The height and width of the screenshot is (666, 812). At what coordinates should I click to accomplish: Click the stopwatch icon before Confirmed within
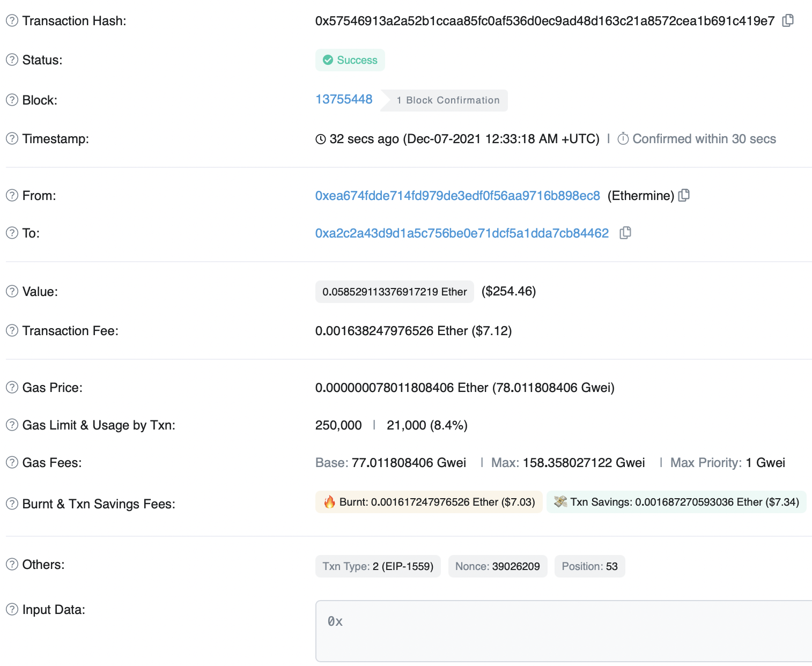click(623, 139)
